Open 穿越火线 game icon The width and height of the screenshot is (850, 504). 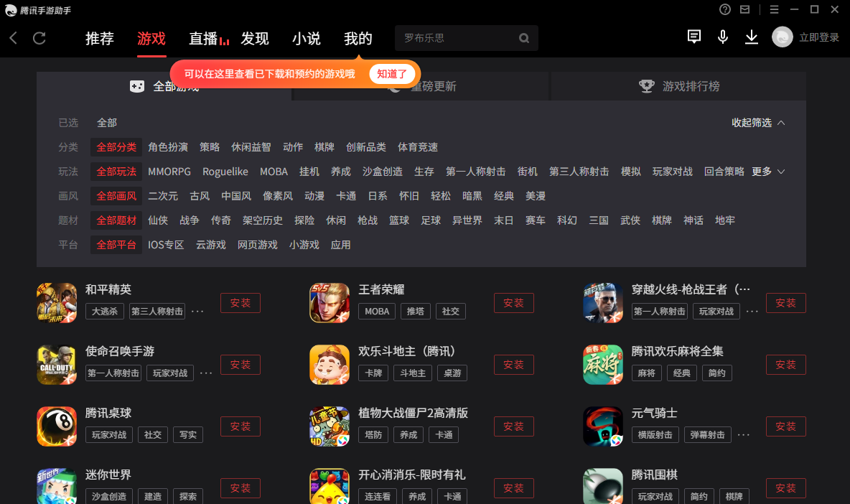[603, 302]
